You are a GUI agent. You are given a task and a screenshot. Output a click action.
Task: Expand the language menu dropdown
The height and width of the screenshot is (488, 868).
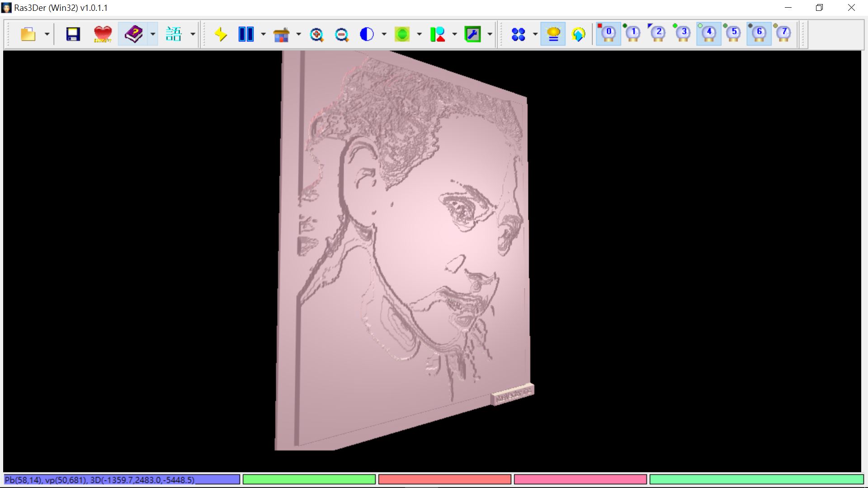coord(193,33)
